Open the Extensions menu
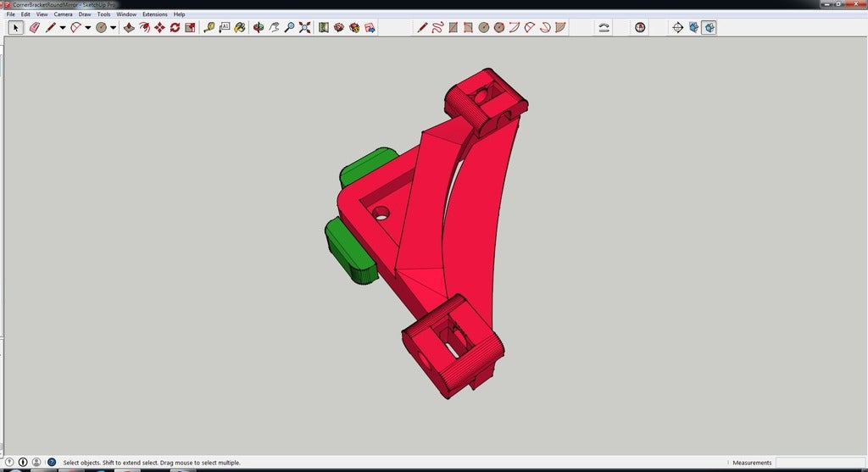Screen dimensions: 868x472 [x=155, y=14]
